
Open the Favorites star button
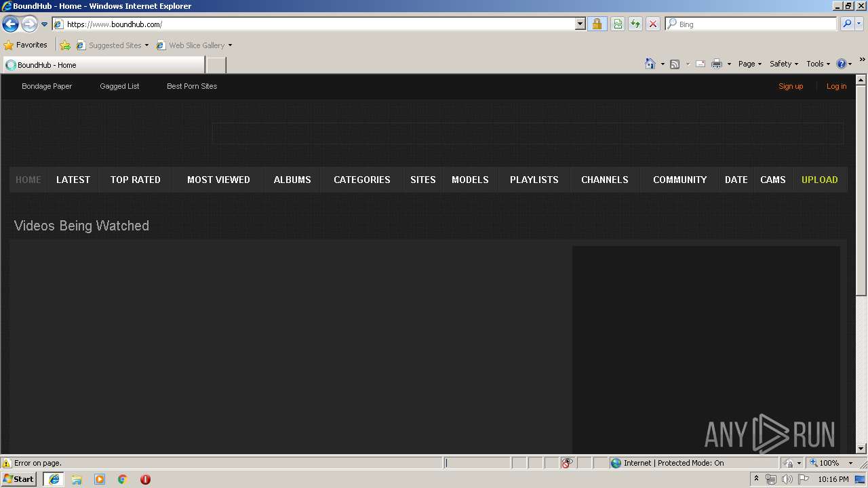(x=25, y=45)
